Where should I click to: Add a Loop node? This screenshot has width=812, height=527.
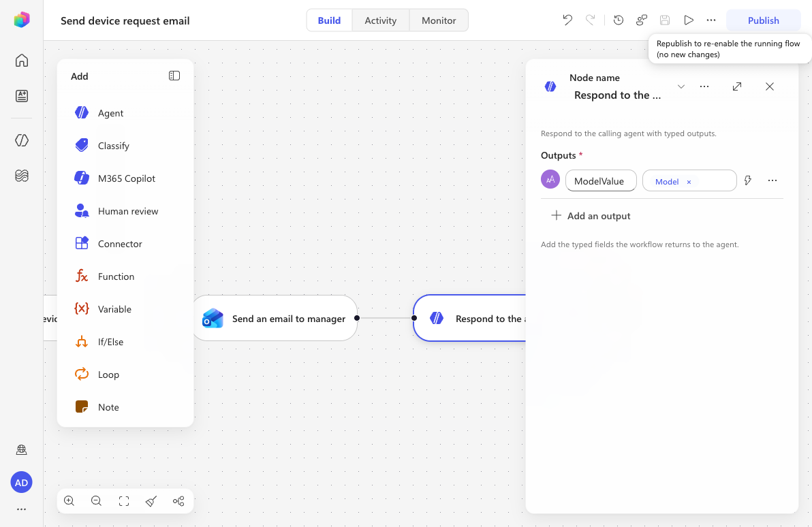125,374
